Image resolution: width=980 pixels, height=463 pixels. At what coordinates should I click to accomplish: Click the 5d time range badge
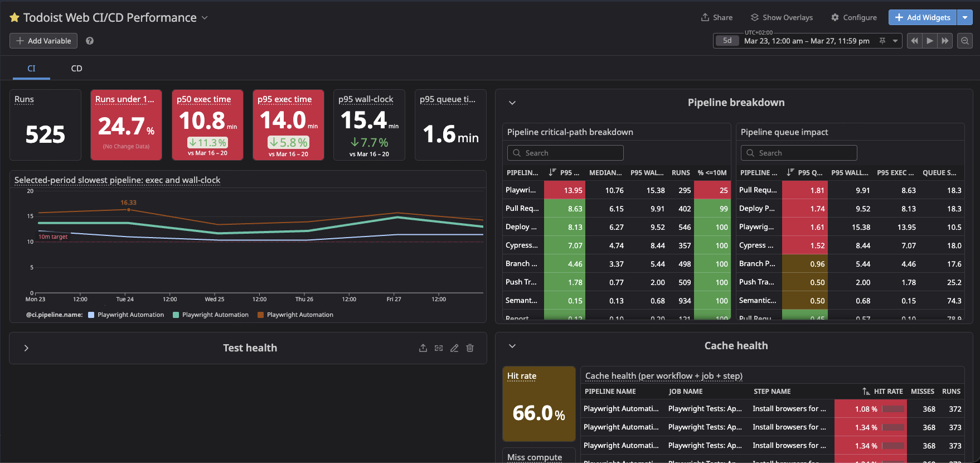point(727,41)
